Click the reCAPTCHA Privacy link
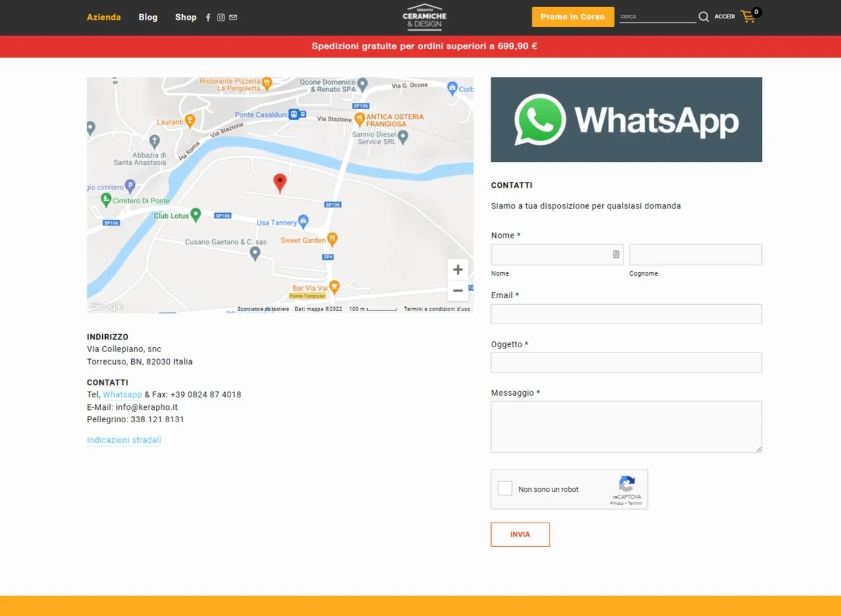 pos(616,503)
